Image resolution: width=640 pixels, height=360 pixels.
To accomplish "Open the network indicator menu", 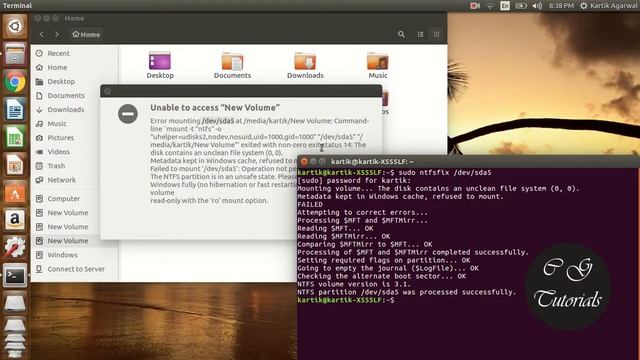I will 490,6.
